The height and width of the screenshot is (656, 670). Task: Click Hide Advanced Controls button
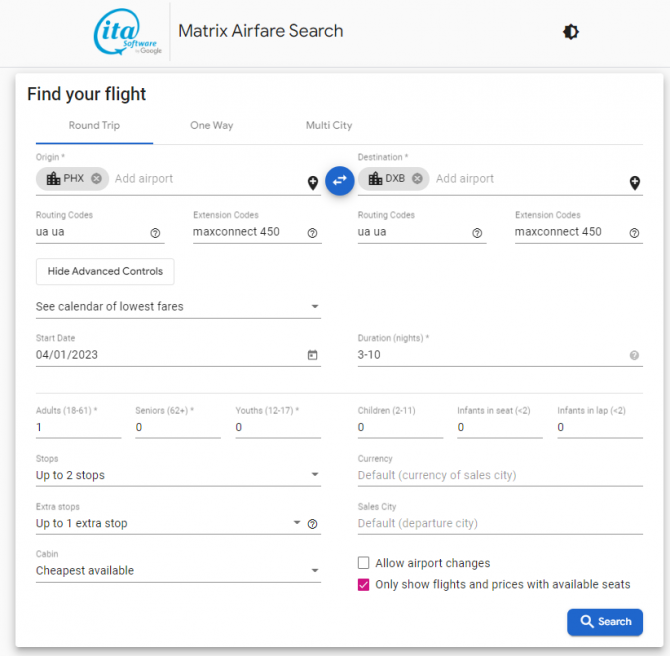tap(105, 271)
